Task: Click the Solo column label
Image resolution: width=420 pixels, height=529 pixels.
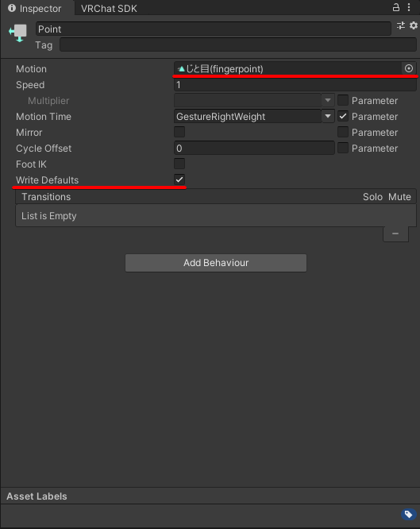Action: pos(372,197)
